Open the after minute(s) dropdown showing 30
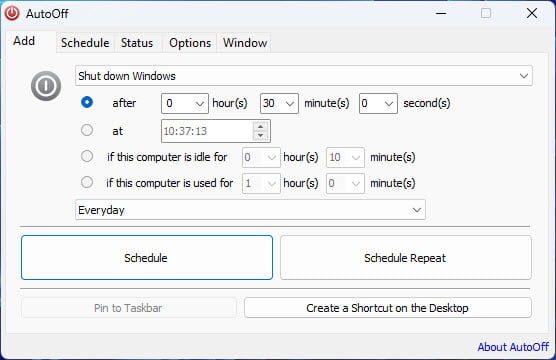The height and width of the screenshot is (360, 556). click(279, 103)
